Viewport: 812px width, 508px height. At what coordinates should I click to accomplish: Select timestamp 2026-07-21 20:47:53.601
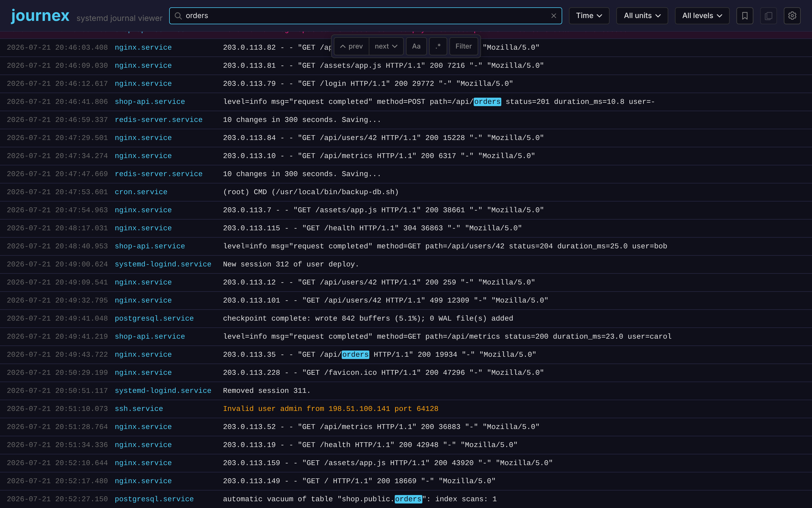[57, 192]
